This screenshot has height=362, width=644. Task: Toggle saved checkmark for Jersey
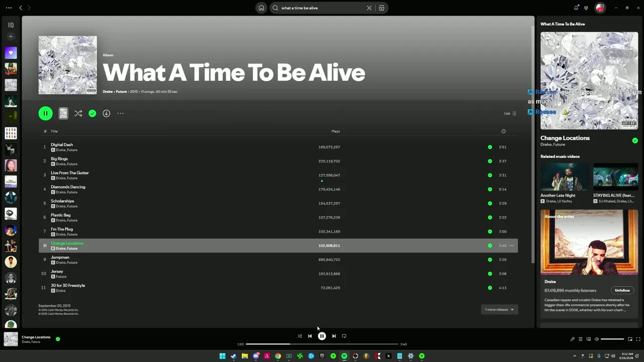(490, 274)
